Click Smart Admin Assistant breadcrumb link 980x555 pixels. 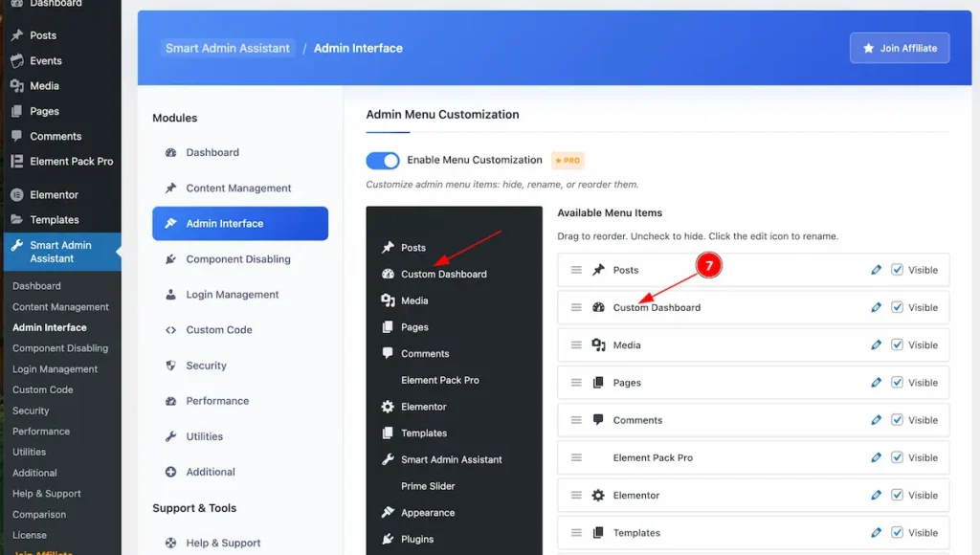coord(228,48)
